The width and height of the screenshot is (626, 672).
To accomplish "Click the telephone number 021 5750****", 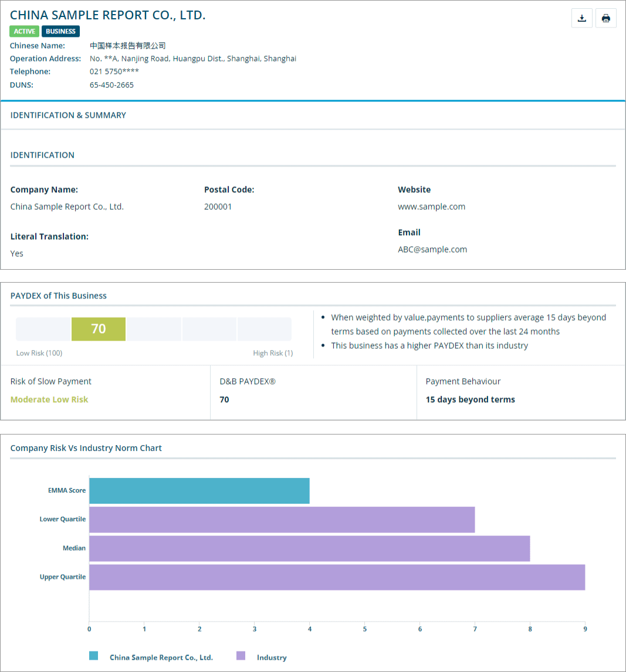I will coord(114,71).
